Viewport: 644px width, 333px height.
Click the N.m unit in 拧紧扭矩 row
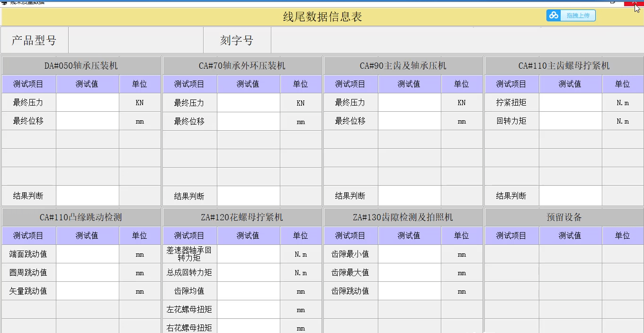coord(623,102)
